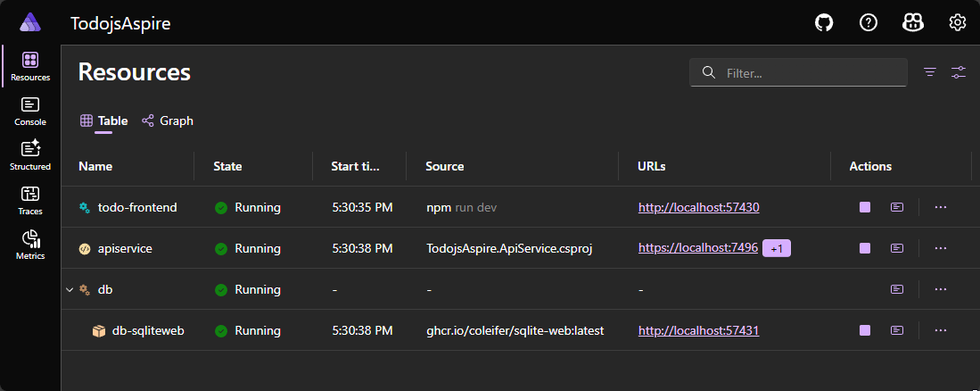The width and height of the screenshot is (980, 391).
Task: View console logs for db-sqliteweb
Action: pyautogui.click(x=897, y=330)
